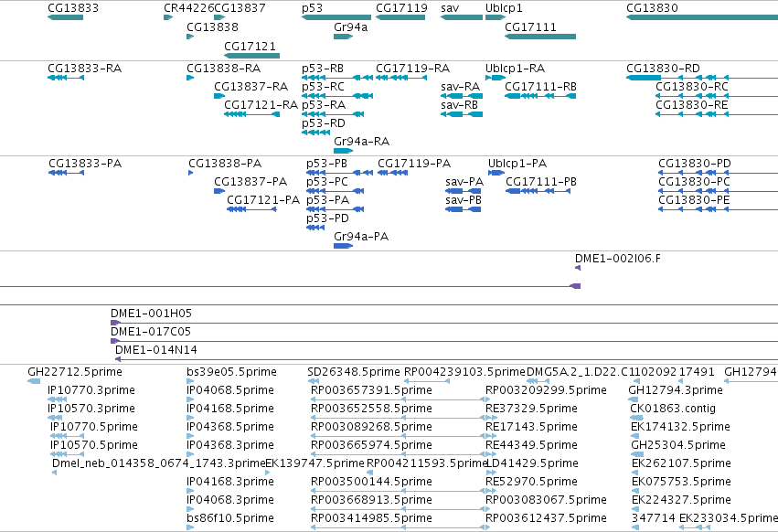
Task: Select EST SD26348.5prime
Action: pyautogui.click(x=313, y=381)
